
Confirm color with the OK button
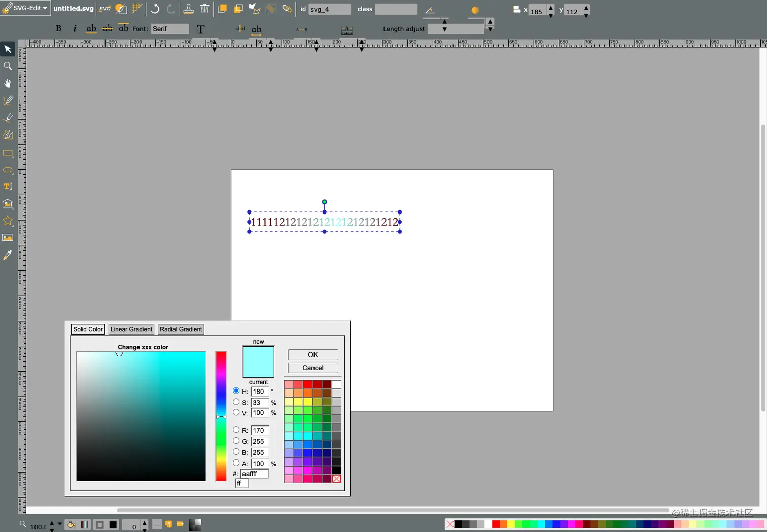click(x=312, y=354)
